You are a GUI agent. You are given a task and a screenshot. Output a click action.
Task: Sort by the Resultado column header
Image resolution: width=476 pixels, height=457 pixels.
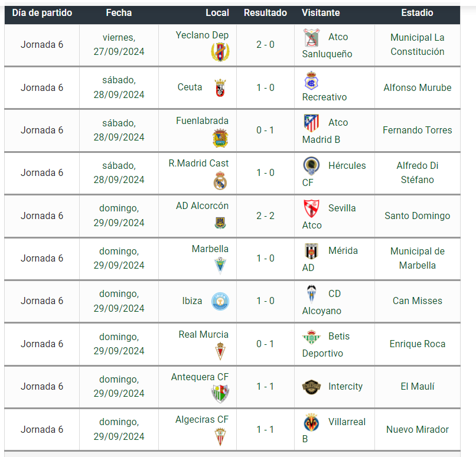click(265, 13)
